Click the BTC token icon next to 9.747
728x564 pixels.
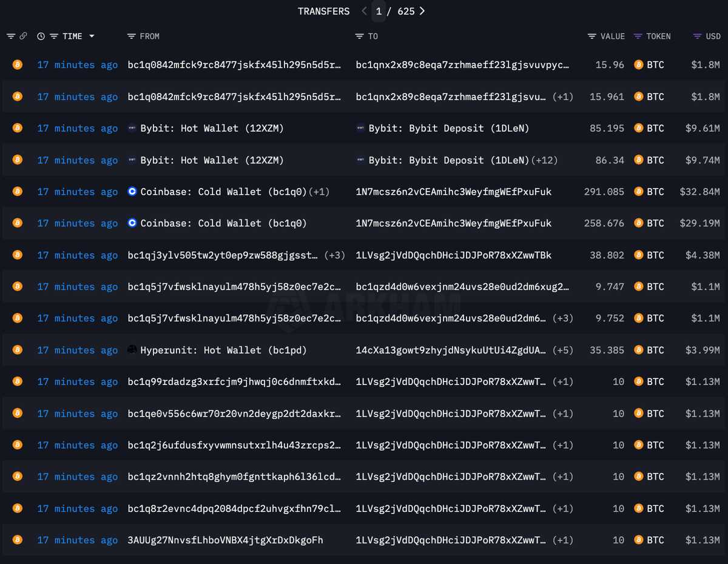coord(638,286)
